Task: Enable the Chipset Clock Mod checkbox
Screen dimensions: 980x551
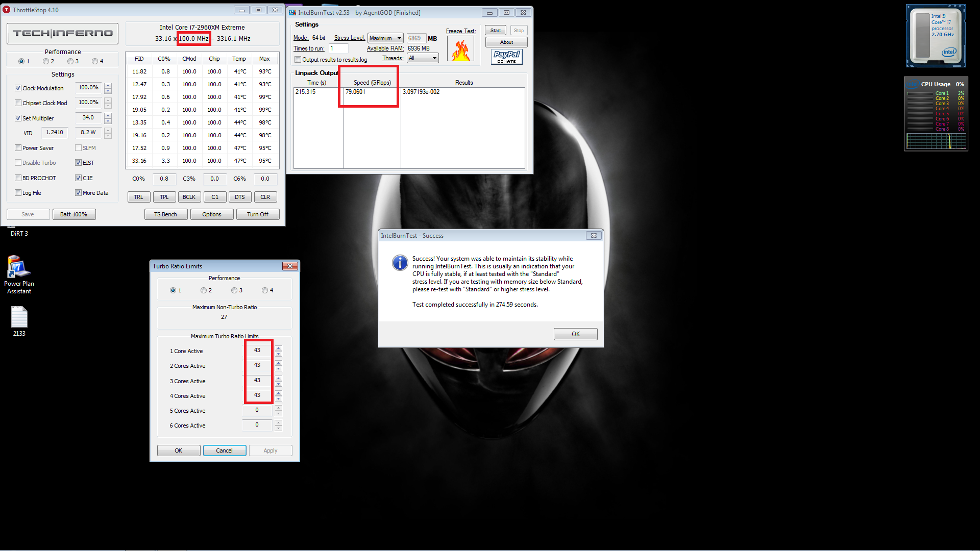Action: tap(18, 103)
